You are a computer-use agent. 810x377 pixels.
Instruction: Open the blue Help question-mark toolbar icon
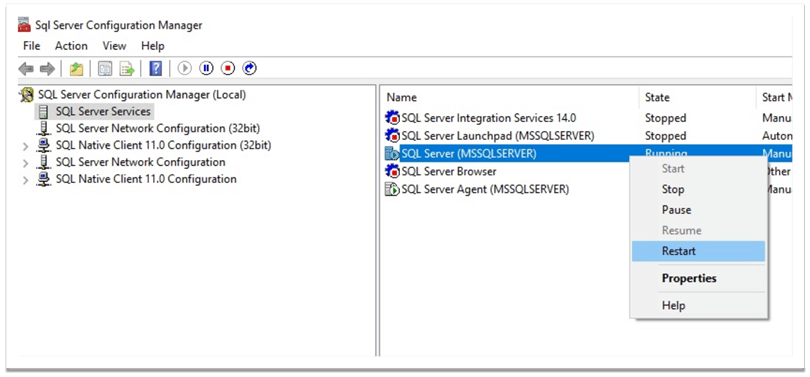(155, 68)
